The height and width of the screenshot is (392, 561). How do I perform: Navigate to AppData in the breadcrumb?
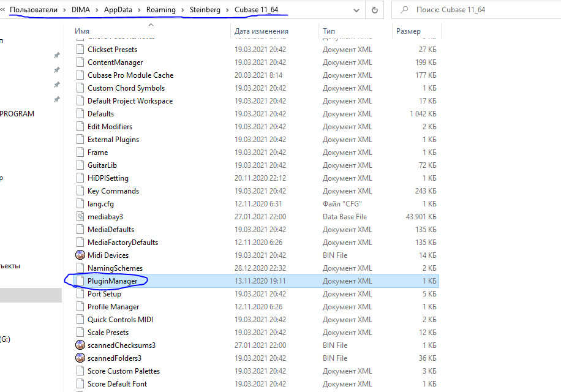[118, 10]
